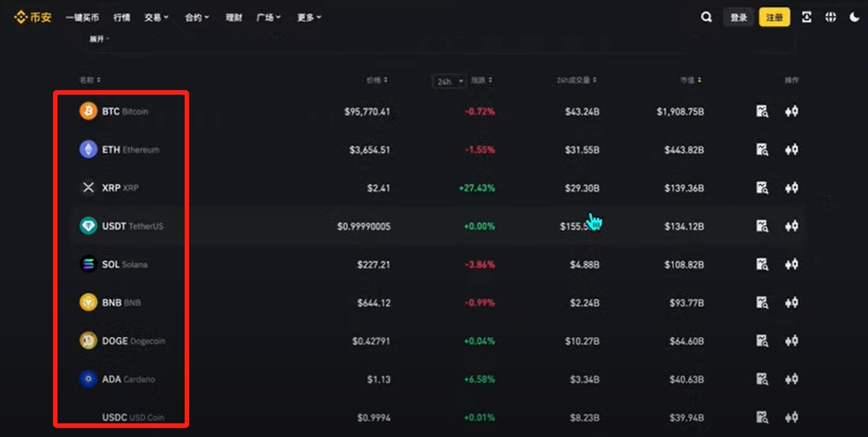868x437 pixels.
Task: Open details icon in ETH row
Action: click(x=762, y=149)
